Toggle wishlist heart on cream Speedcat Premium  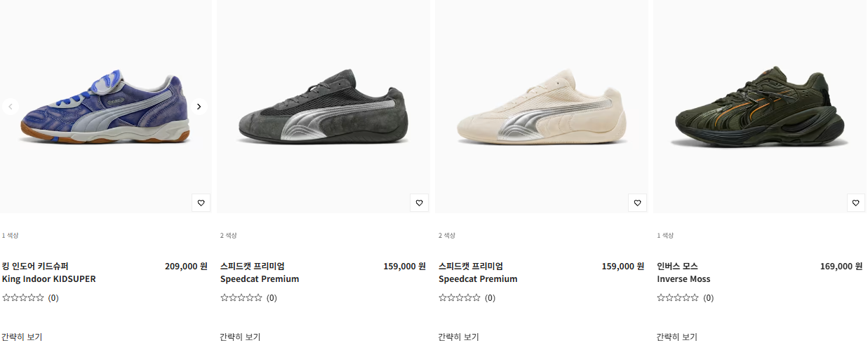[x=637, y=203]
